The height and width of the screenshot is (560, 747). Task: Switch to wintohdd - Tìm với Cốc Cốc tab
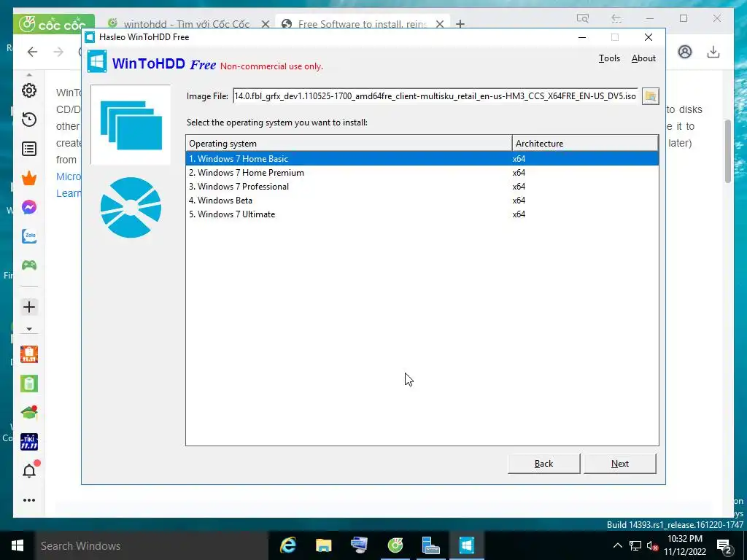click(x=186, y=24)
